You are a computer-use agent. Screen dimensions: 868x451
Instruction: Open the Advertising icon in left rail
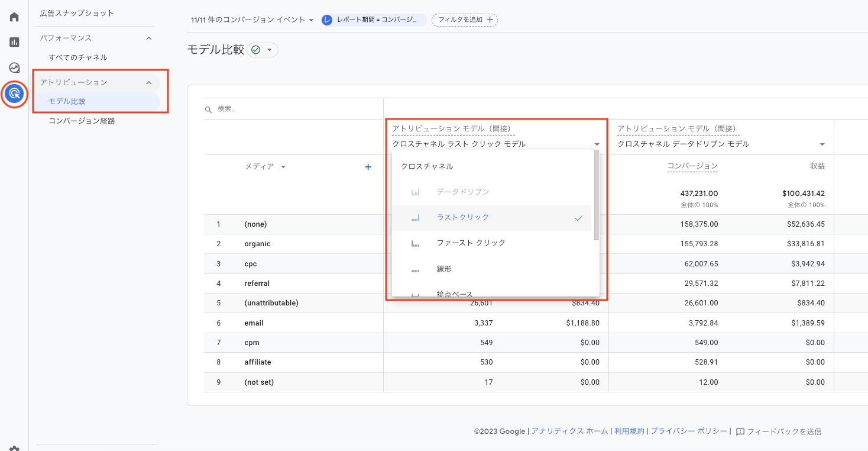click(15, 94)
